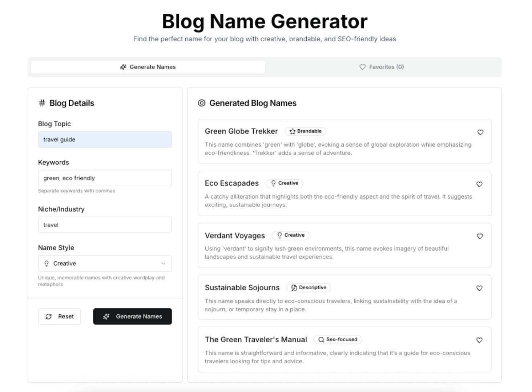Click the Descriptive badge icon

coord(294,288)
